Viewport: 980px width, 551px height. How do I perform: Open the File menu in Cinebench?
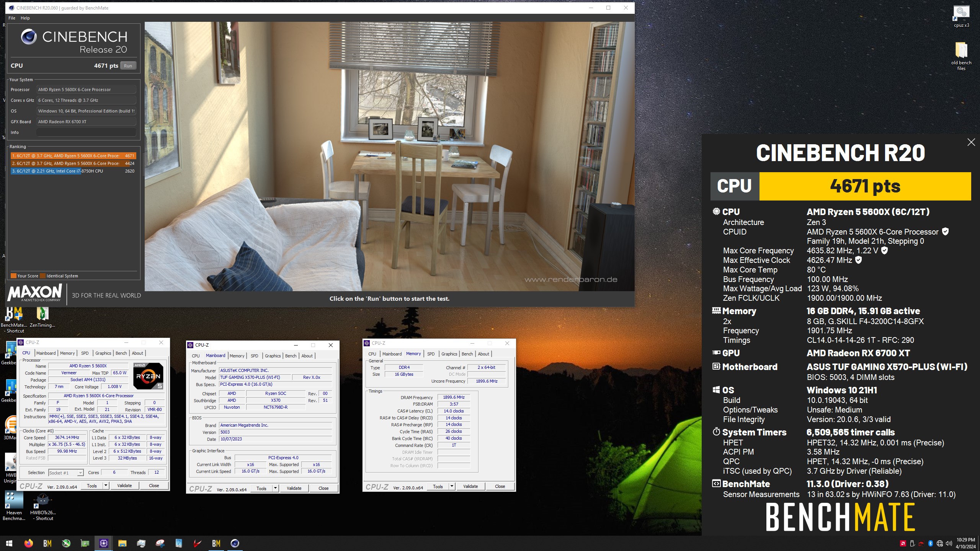12,18
